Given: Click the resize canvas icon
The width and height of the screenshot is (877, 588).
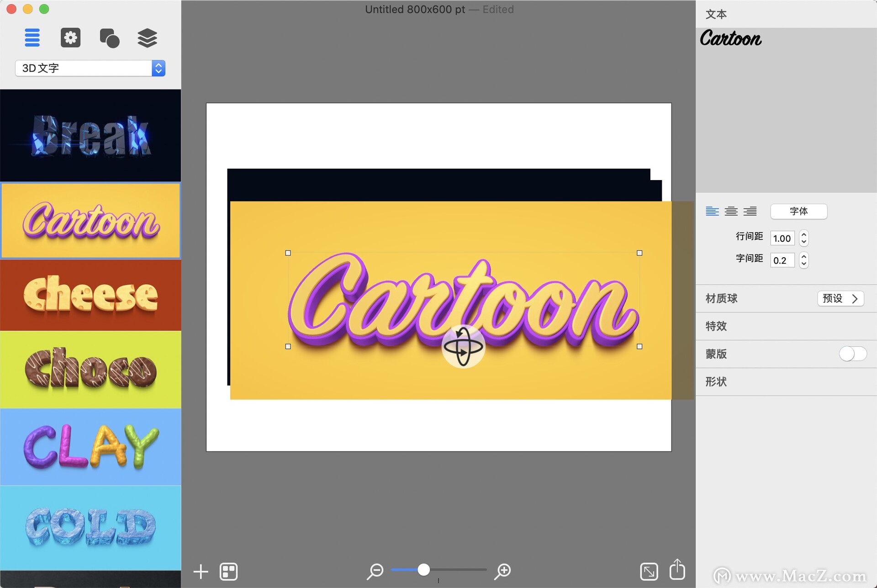Looking at the screenshot, I should (649, 572).
